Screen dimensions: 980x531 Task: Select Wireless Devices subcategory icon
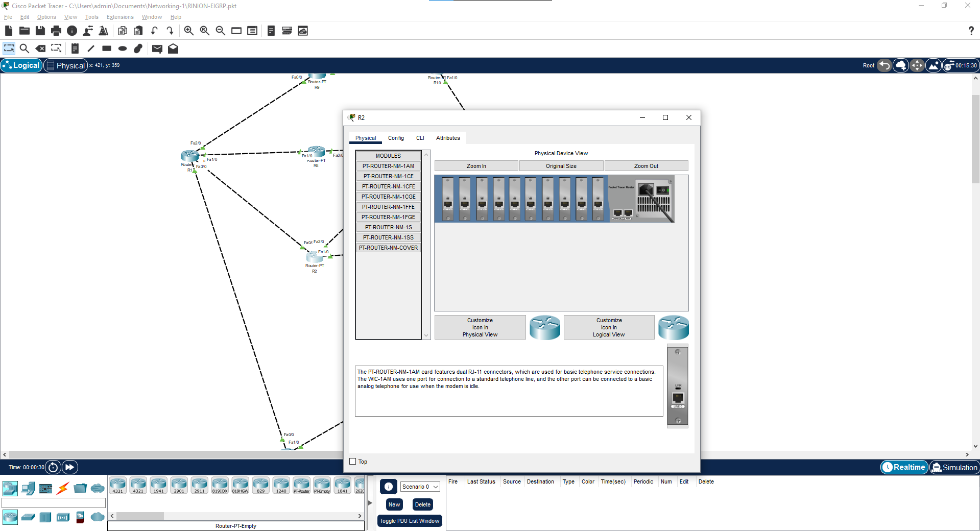coord(63,517)
